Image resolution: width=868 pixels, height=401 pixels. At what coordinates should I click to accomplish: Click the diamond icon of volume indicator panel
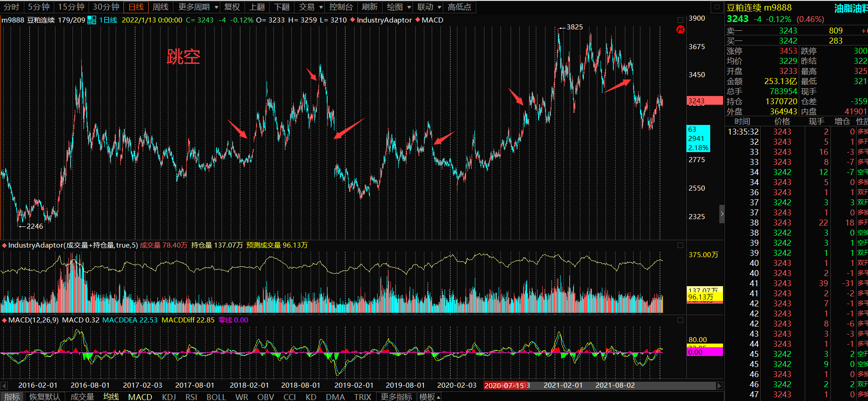click(4, 245)
